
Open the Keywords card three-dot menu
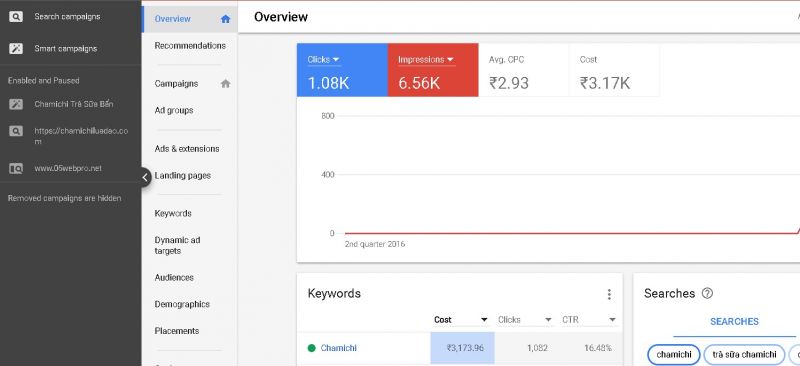tap(609, 294)
